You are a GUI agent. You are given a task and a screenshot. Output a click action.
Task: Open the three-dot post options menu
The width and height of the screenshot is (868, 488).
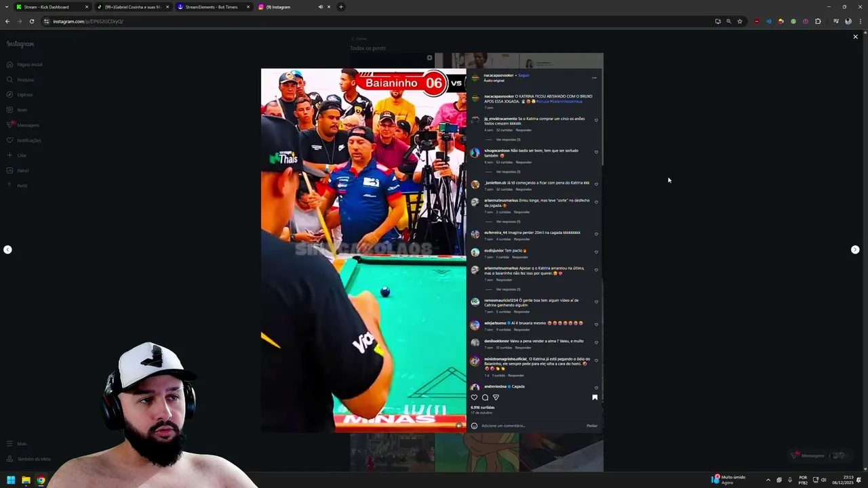[594, 77]
